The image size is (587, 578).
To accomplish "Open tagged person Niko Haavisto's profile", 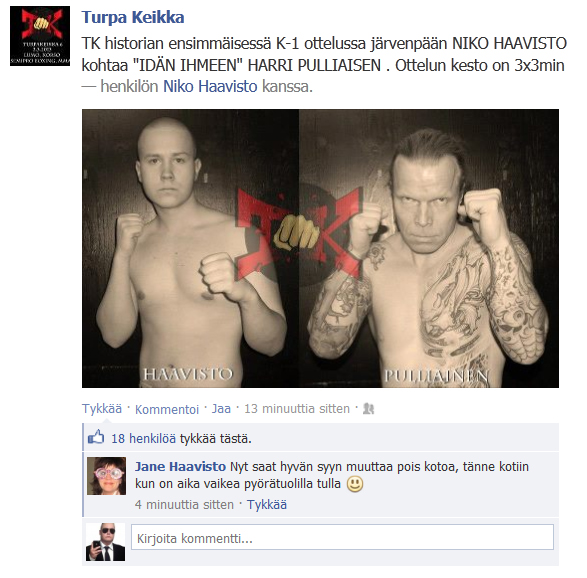I will coord(210,86).
